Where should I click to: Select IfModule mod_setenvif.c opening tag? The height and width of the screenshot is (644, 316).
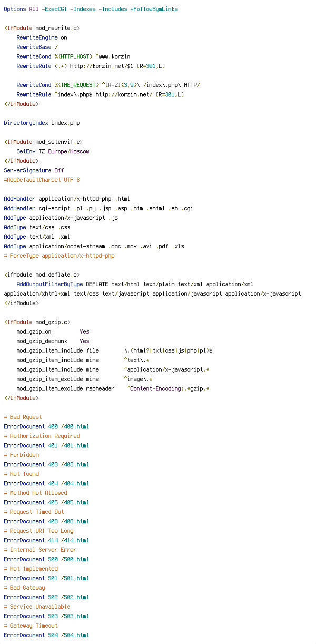44,142
